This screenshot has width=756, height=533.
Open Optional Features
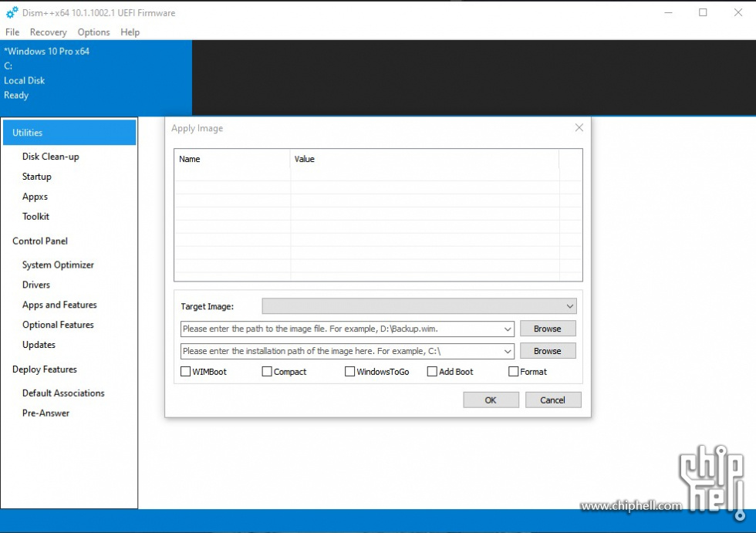(x=58, y=325)
